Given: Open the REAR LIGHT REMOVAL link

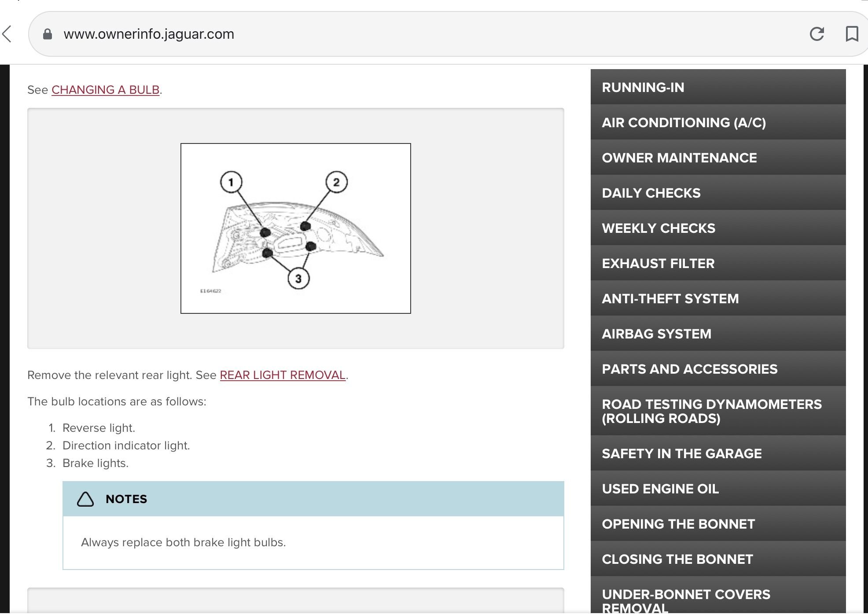Looking at the screenshot, I should 283,375.
